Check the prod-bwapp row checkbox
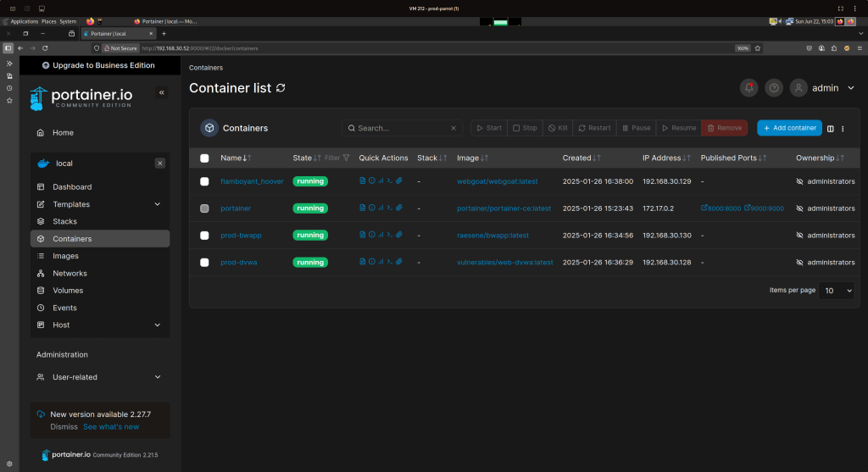The image size is (868, 472). (204, 236)
